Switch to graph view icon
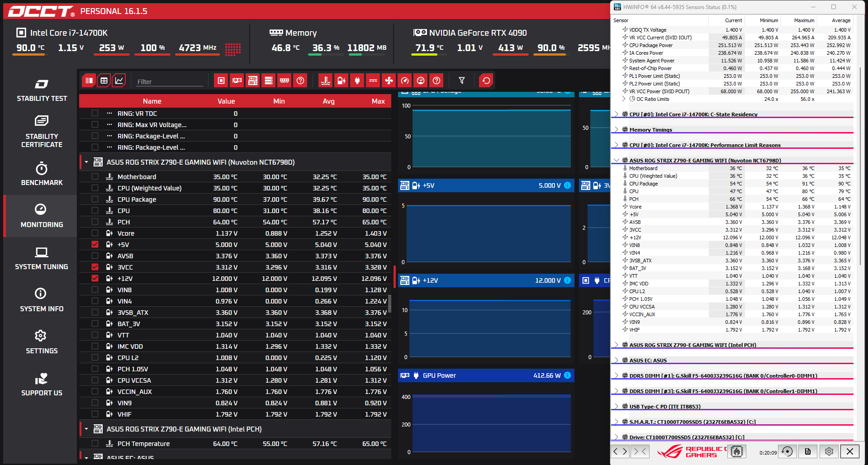The width and height of the screenshot is (868, 465). point(119,81)
